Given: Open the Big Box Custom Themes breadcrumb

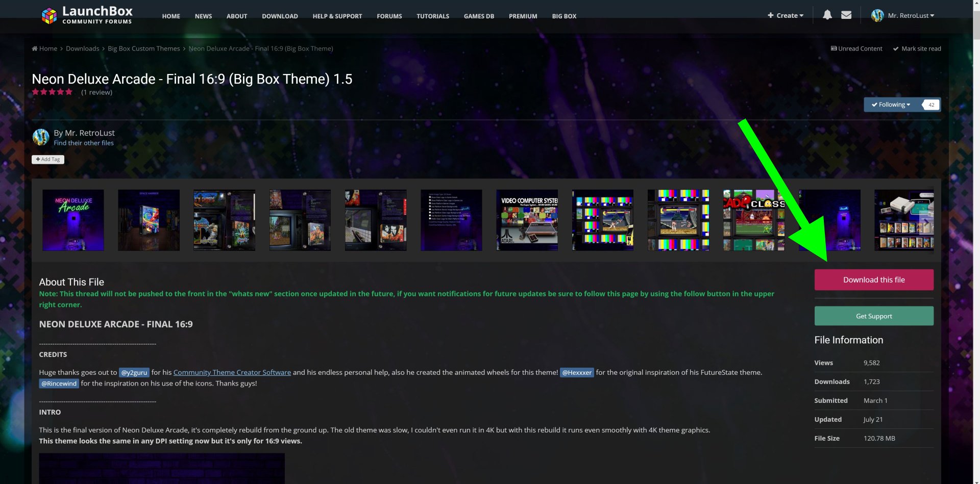Looking at the screenshot, I should [144, 48].
